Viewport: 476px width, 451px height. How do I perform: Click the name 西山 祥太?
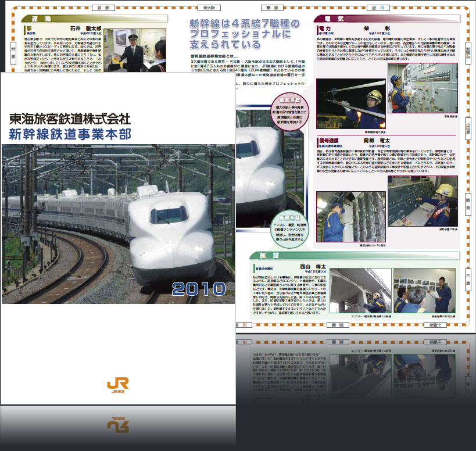(313, 266)
